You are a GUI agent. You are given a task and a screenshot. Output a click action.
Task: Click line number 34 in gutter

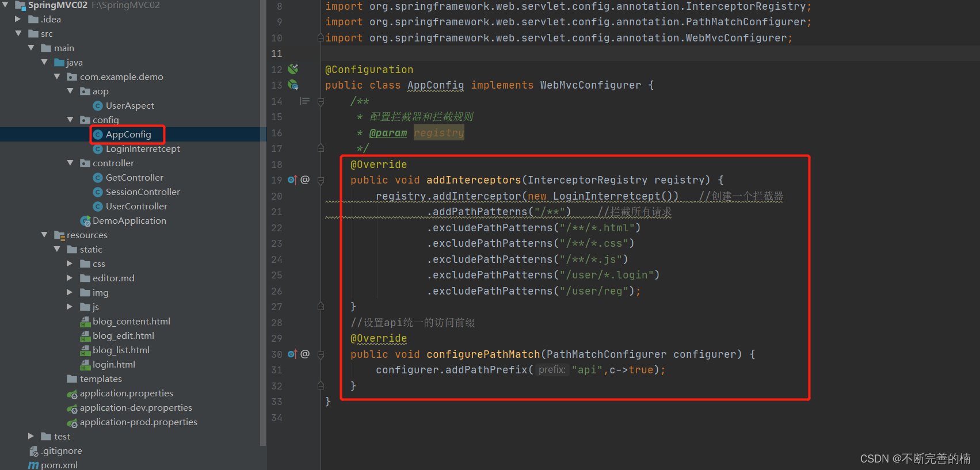277,418
